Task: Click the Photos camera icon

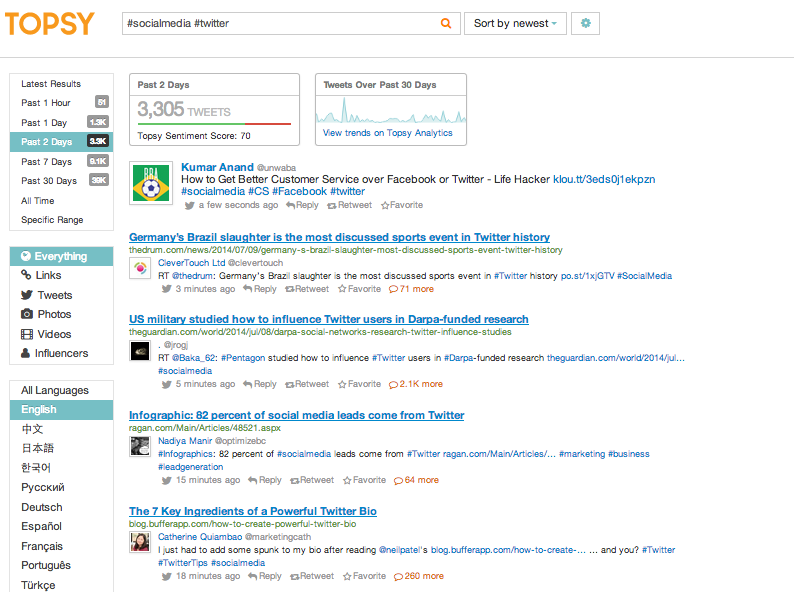Action: (x=27, y=314)
